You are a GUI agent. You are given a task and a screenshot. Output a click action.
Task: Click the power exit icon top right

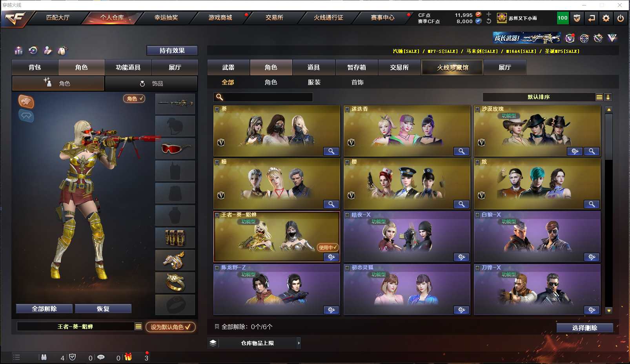[x=621, y=18]
